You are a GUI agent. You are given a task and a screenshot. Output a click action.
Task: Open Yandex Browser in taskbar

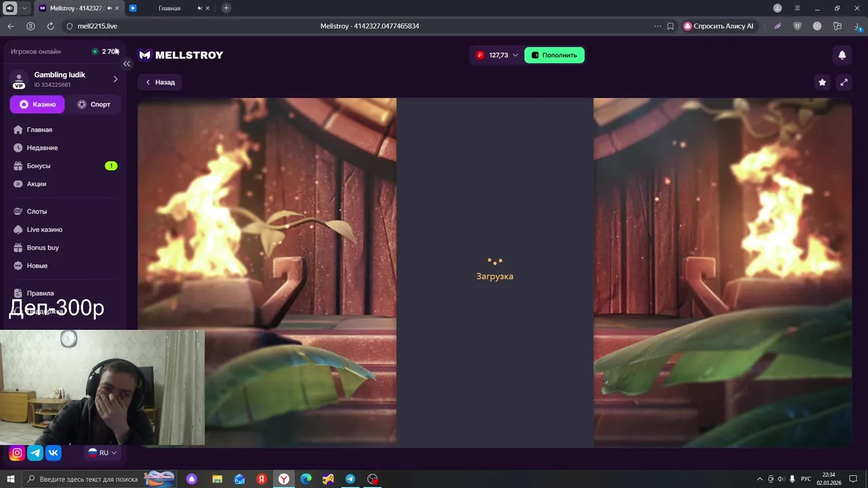click(x=283, y=479)
